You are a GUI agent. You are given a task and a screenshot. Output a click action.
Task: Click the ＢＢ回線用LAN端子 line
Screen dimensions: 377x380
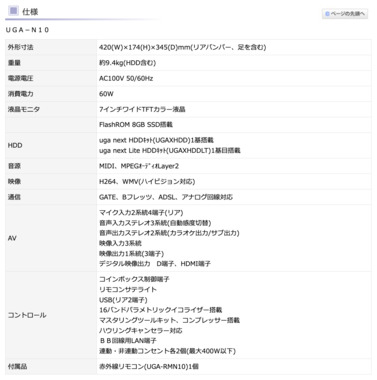tap(128, 341)
